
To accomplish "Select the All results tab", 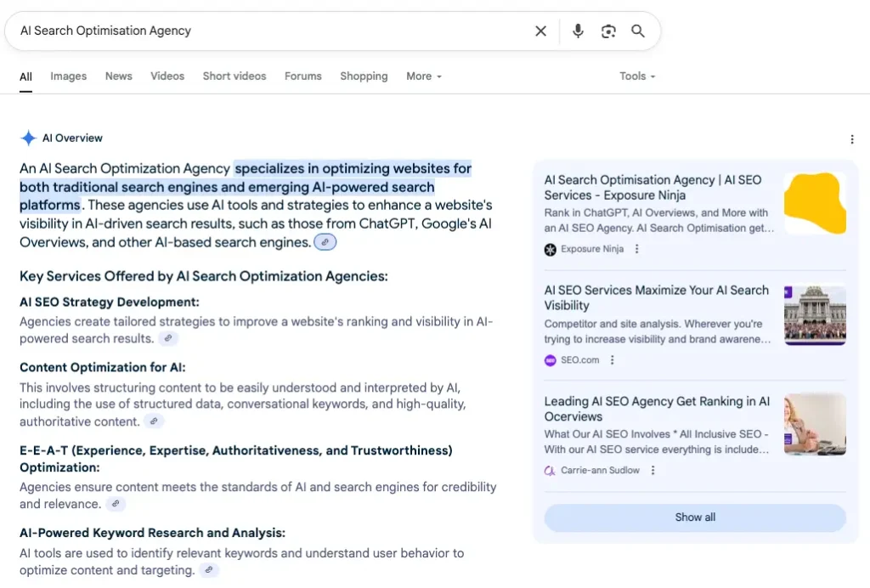I will click(x=25, y=76).
